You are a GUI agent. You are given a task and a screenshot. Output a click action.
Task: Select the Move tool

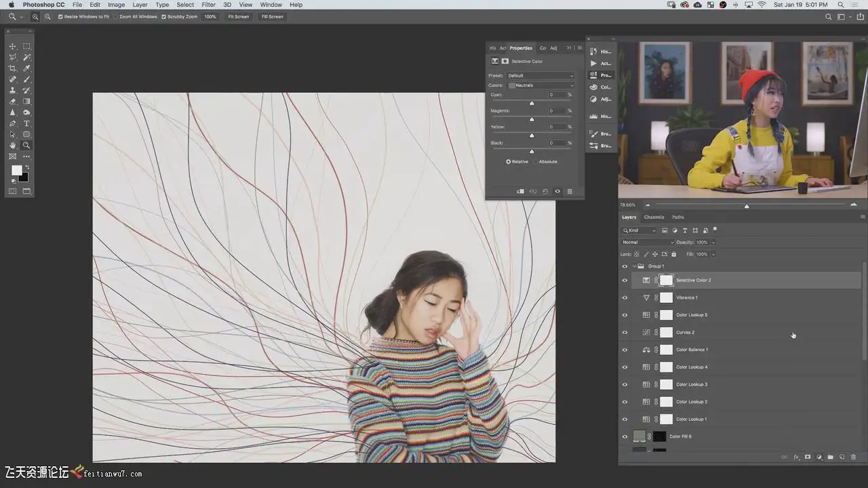(12, 46)
